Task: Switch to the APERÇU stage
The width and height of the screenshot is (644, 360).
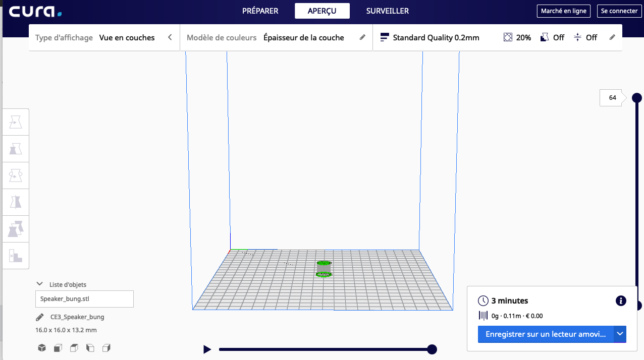Action: coord(322,11)
